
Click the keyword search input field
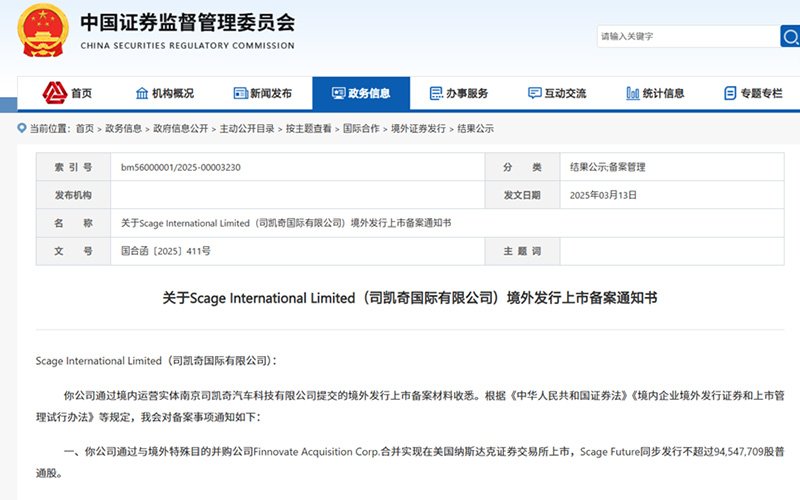pyautogui.click(x=688, y=36)
